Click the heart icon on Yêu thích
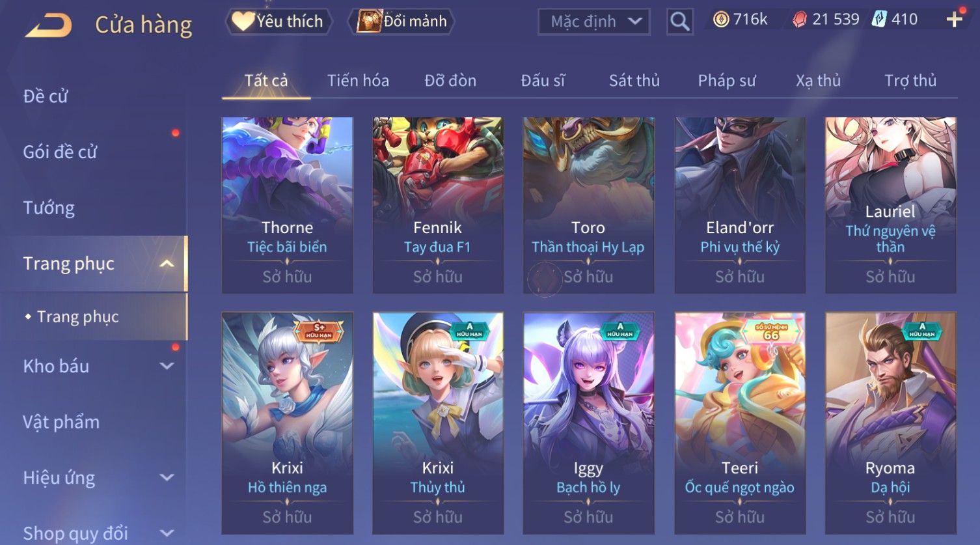This screenshot has width=980, height=545. point(243,21)
